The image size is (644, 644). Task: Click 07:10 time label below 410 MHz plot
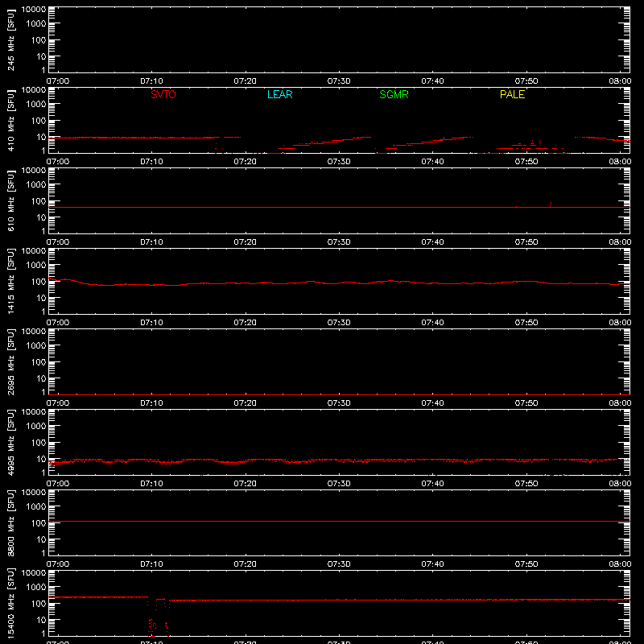151,162
